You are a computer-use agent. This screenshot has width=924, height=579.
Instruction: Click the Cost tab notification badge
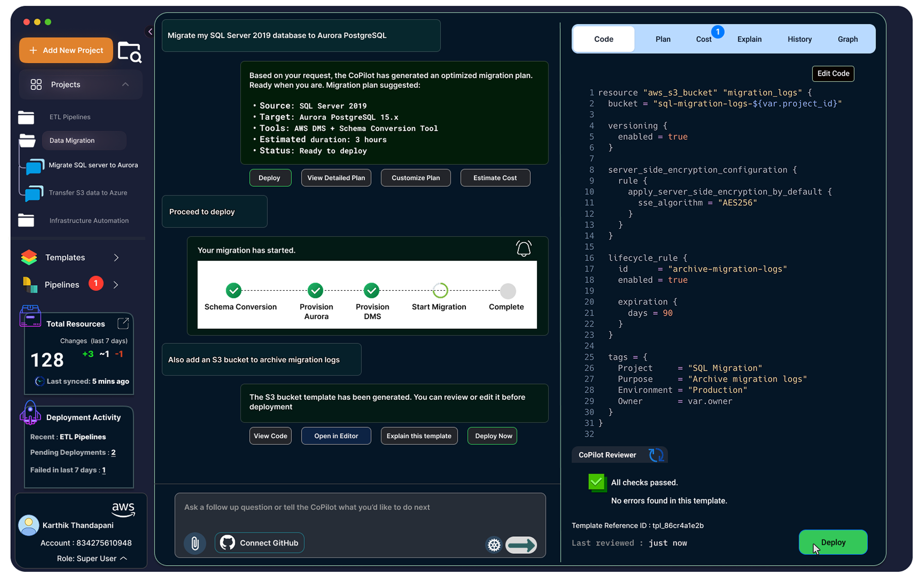point(718,32)
